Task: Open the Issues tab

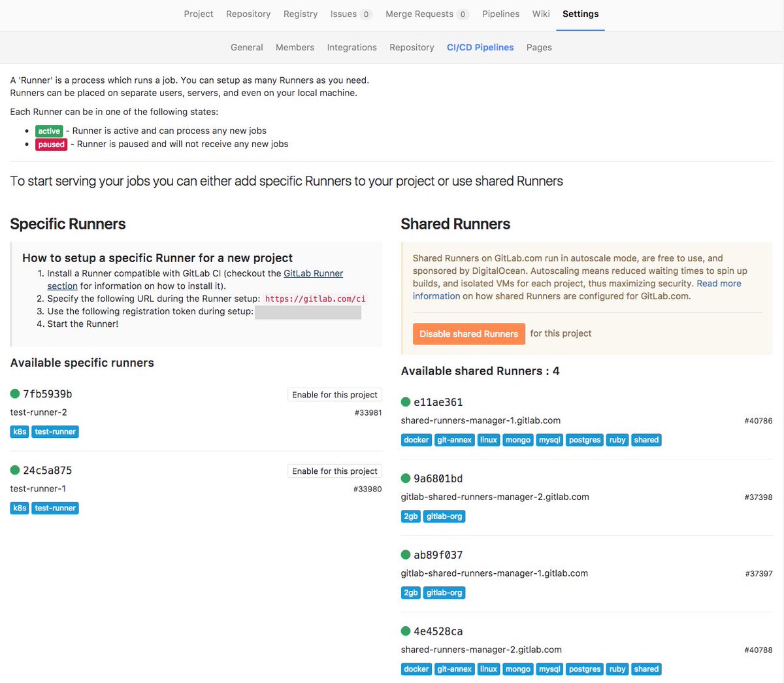Action: pyautogui.click(x=351, y=14)
